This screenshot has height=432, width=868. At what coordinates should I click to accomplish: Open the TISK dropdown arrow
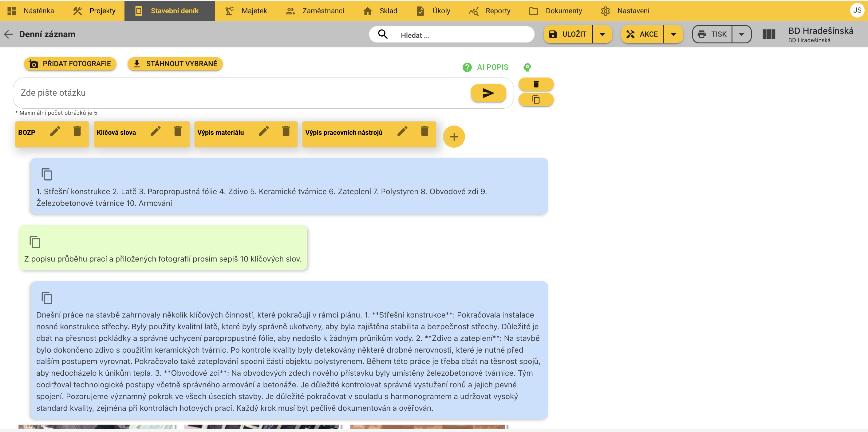tap(741, 34)
